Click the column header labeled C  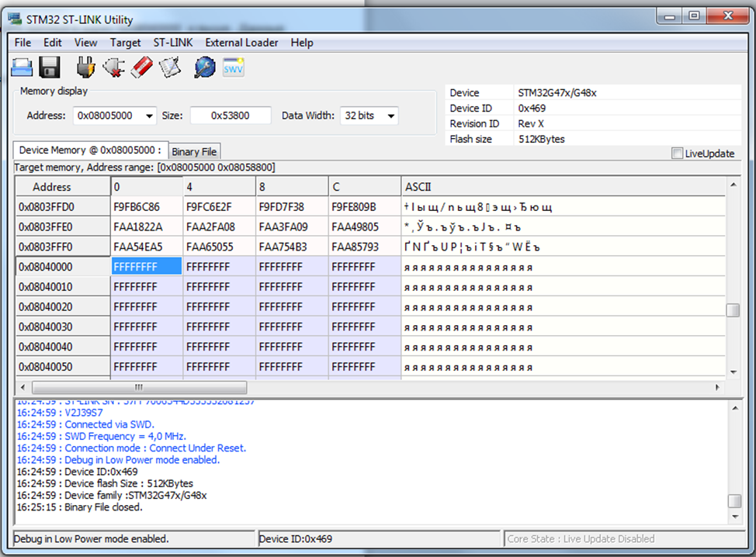click(365, 186)
